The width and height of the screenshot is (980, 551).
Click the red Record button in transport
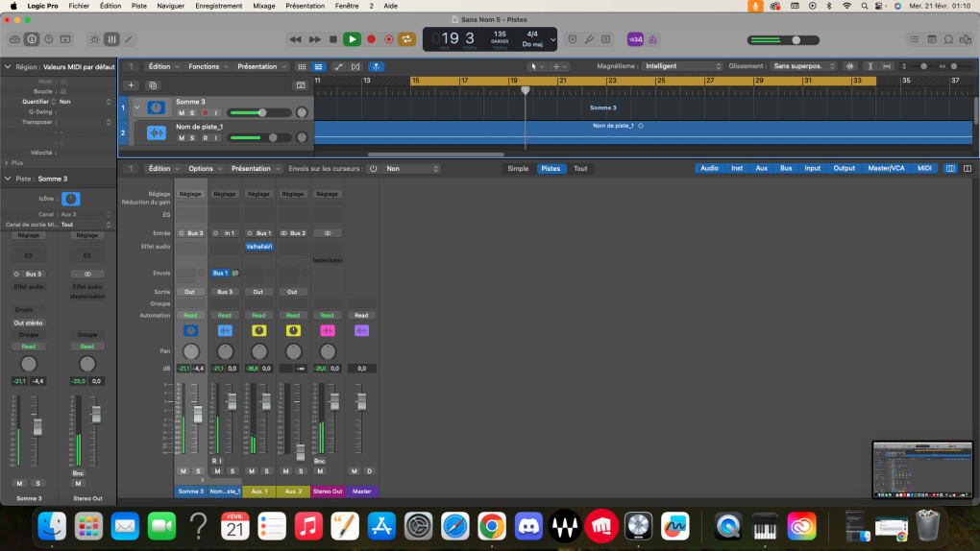tap(371, 39)
